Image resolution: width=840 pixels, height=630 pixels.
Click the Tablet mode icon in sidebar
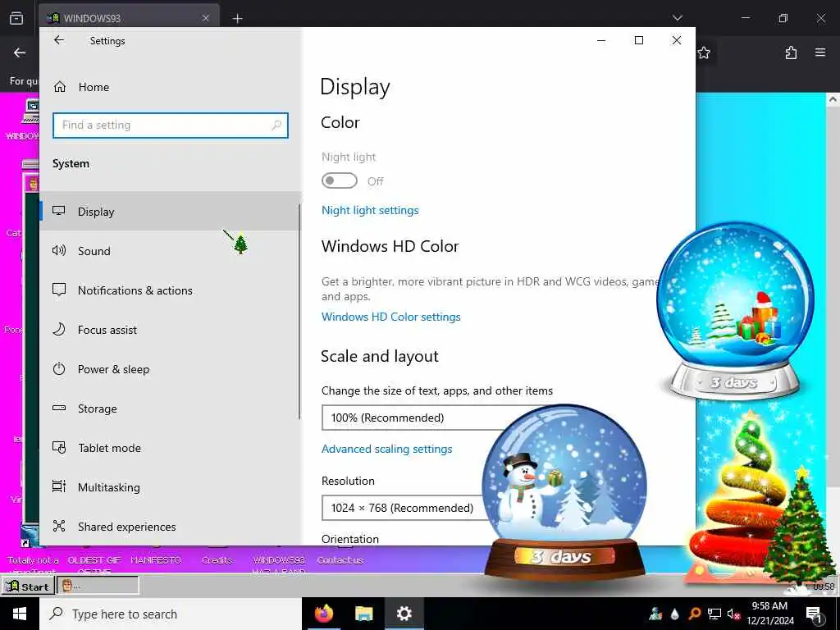point(59,447)
